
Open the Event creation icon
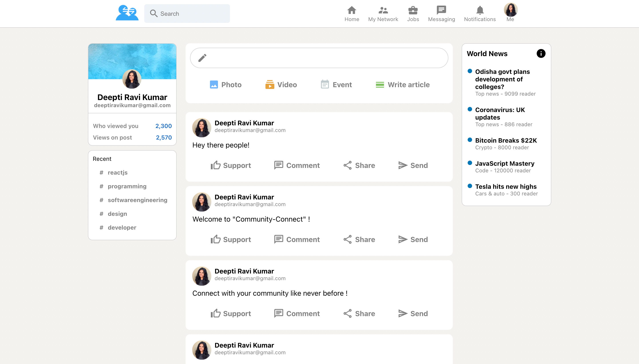click(x=325, y=85)
